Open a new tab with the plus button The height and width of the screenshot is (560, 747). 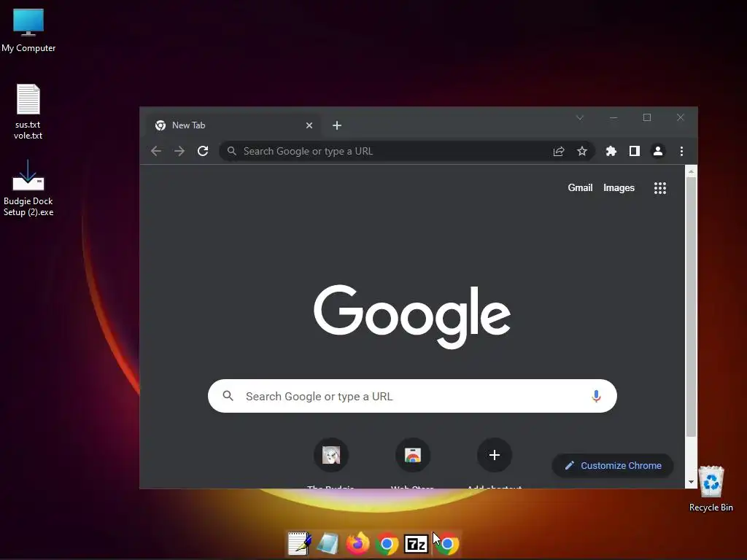(337, 125)
